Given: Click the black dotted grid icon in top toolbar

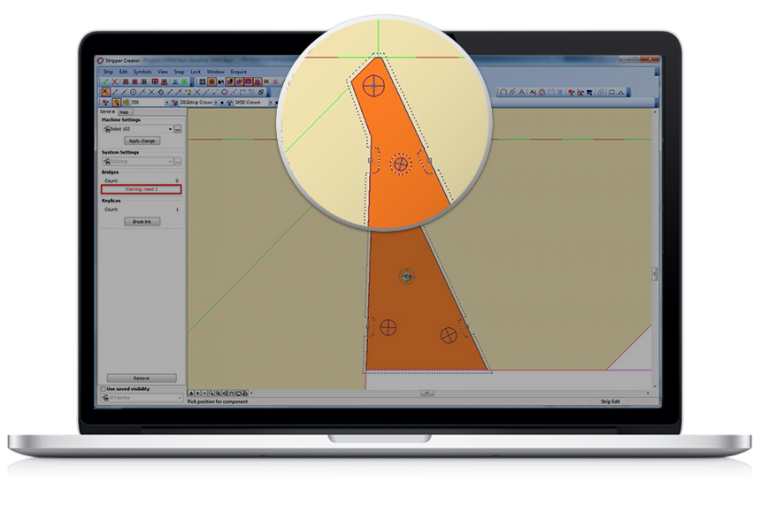Looking at the screenshot, I should 203,82.
